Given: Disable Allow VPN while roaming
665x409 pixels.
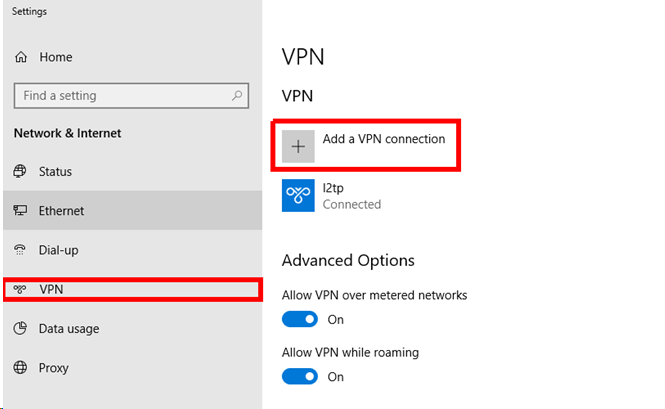Looking at the screenshot, I should point(299,377).
